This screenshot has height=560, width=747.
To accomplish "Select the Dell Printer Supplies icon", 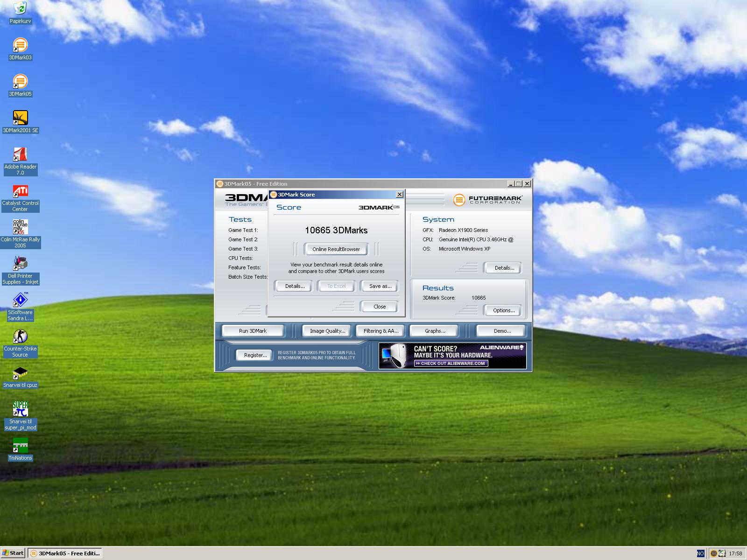I will click(x=20, y=270).
